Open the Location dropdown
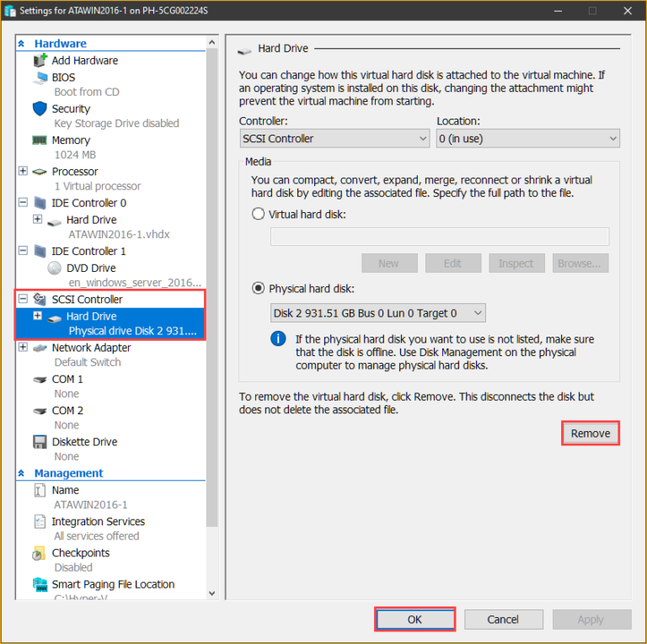Image resolution: width=647 pixels, height=644 pixels. pyautogui.click(x=527, y=139)
